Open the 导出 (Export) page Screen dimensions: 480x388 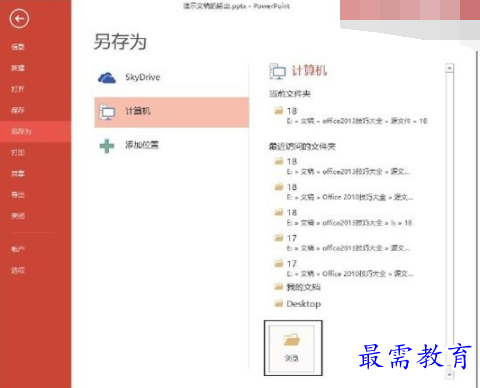coord(18,195)
